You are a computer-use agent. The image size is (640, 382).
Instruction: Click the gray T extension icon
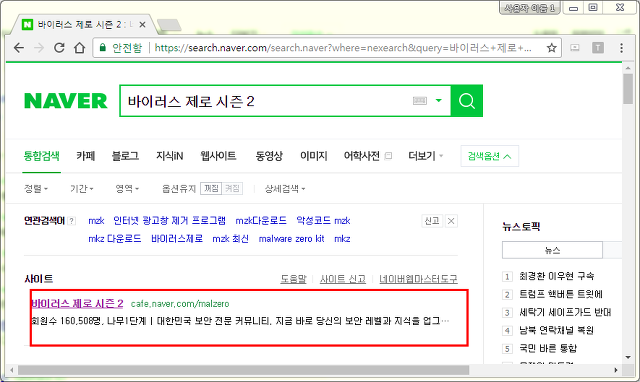598,48
